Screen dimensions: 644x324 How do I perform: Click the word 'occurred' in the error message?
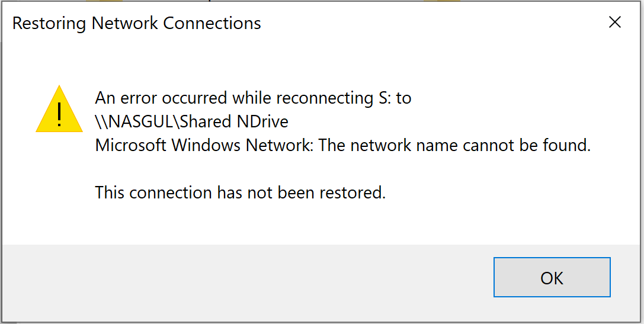click(195, 98)
